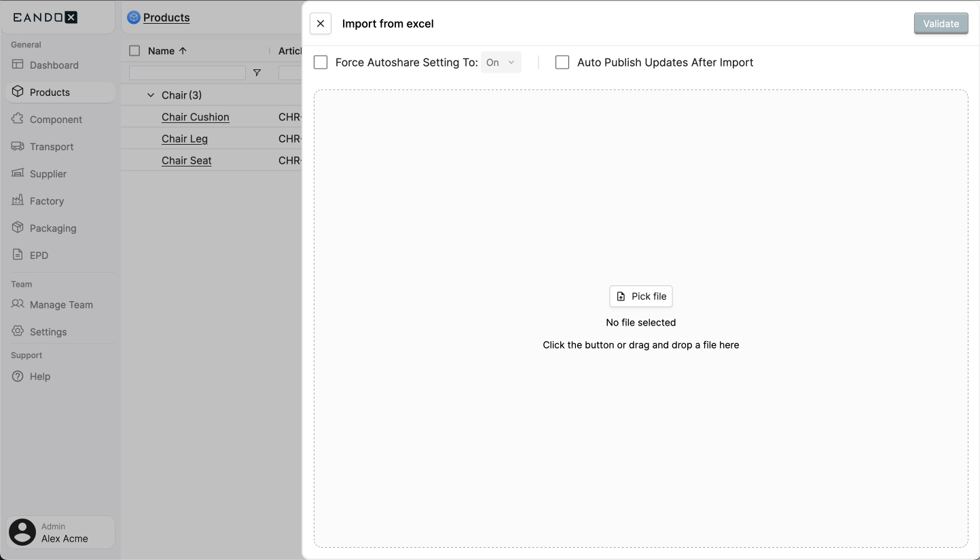Open the Chair Cushion product link
The height and width of the screenshot is (560, 980).
196,117
